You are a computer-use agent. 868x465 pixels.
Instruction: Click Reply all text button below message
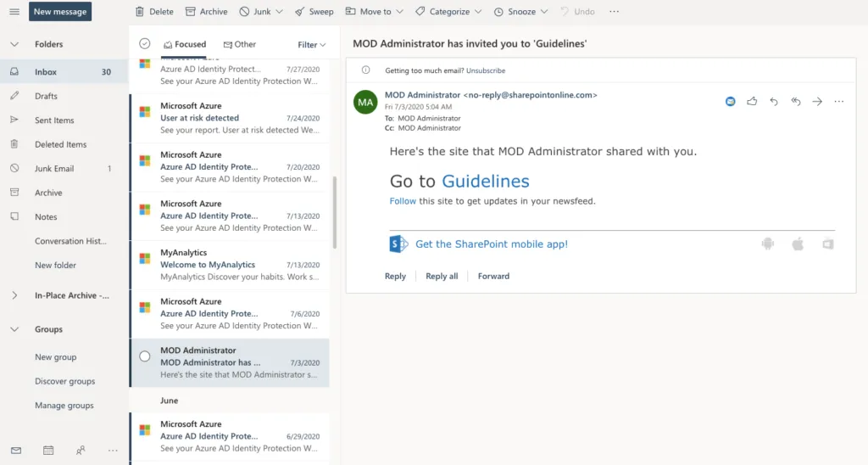pyautogui.click(x=442, y=276)
